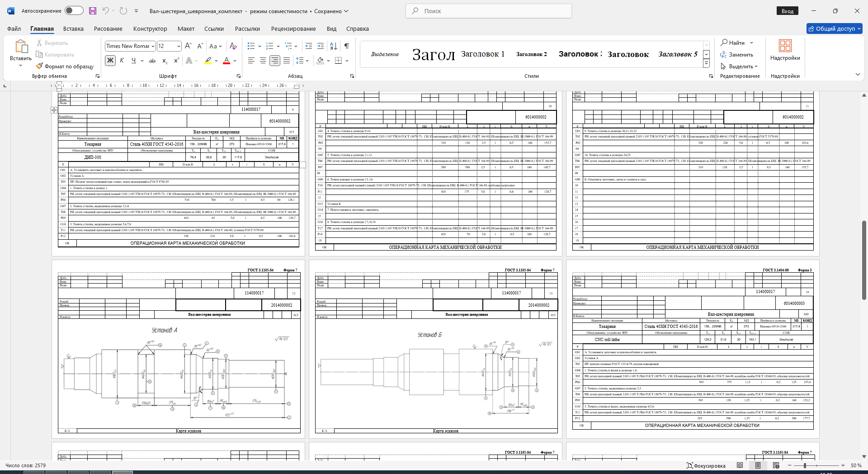
Task: Click the zoom slider handle
Action: click(805, 465)
